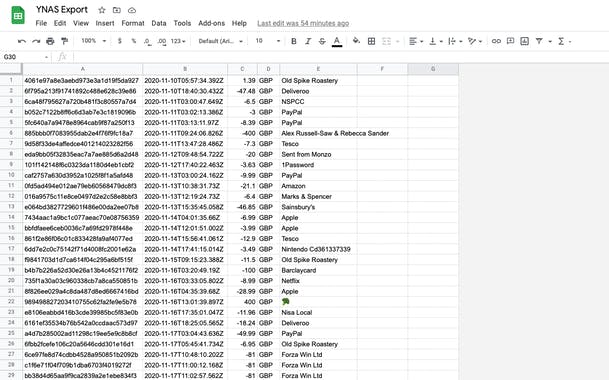Toggle italic formatting
This screenshot has width=609, height=380.
point(308,41)
